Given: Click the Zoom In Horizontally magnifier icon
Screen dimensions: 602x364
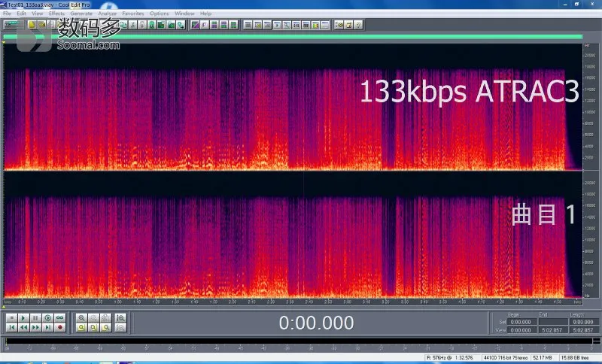Looking at the screenshot, I should point(81,317).
